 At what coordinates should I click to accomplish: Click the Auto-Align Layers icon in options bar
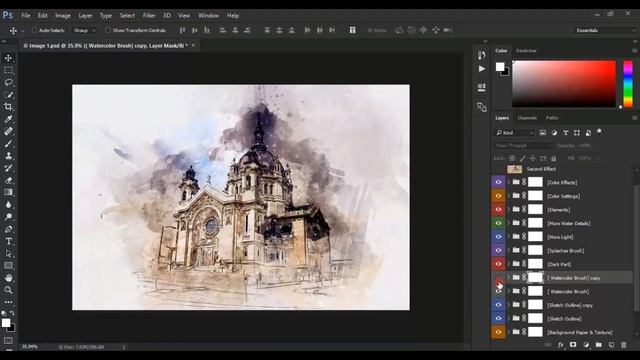352,30
